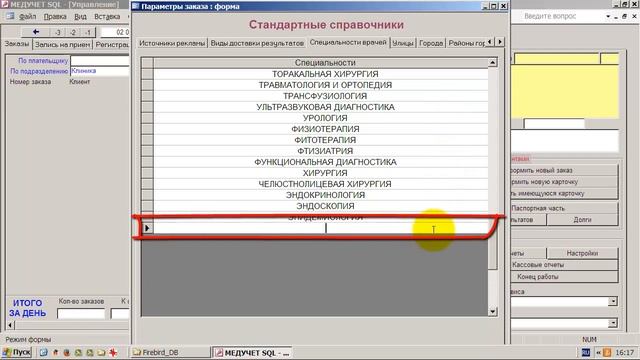This screenshot has height=360, width=640.
Task: Click the RU language indicator in tray
Action: click(x=586, y=352)
